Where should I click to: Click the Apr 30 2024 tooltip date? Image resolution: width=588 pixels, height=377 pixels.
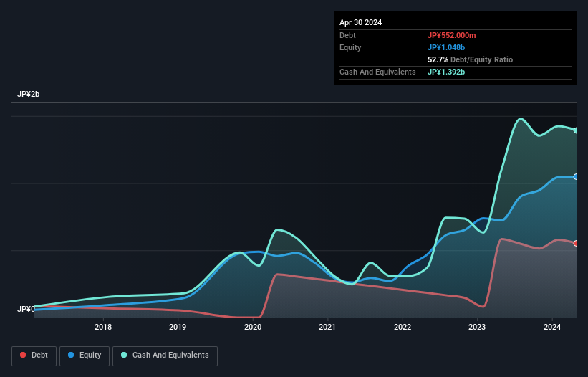(361, 22)
